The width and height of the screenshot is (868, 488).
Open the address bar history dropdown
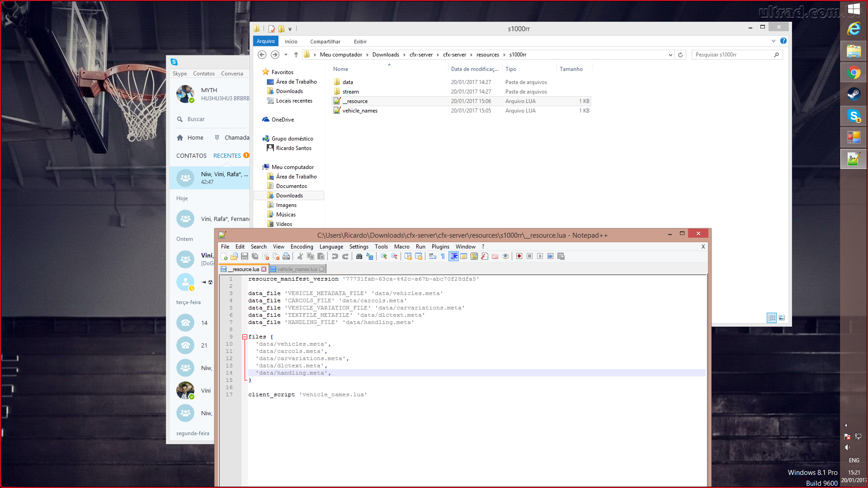(x=670, y=55)
